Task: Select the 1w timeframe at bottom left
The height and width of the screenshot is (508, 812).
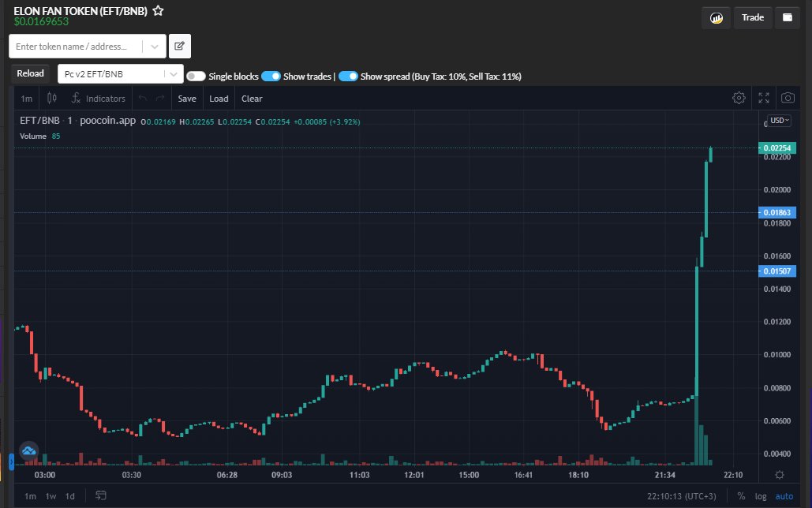Action: (x=50, y=496)
